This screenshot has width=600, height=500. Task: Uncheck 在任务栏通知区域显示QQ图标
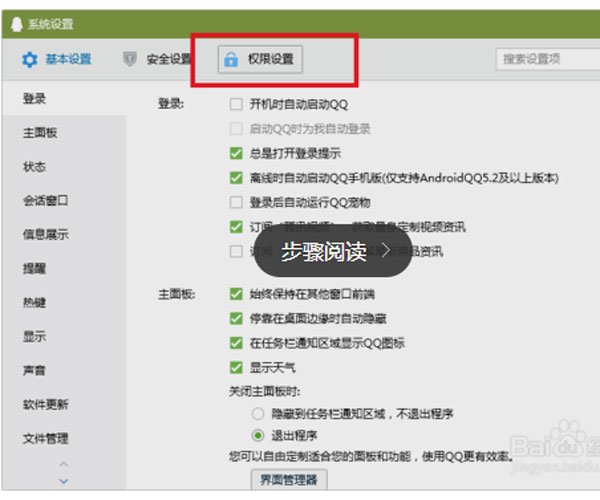click(x=236, y=343)
